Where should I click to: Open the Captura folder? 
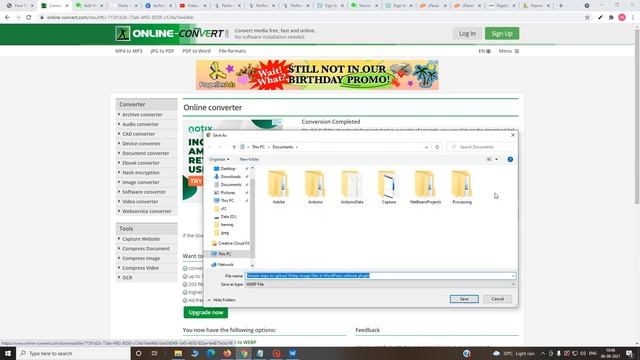coord(389,187)
